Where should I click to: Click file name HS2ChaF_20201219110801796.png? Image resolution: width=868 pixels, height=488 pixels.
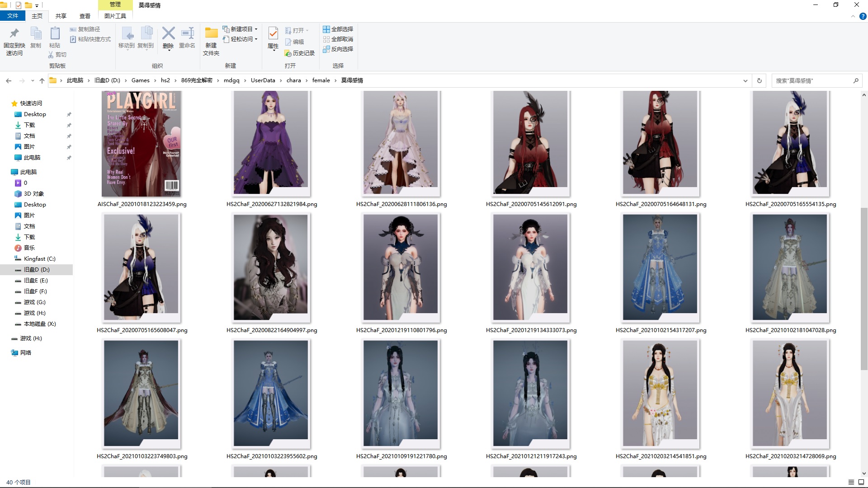401,330
